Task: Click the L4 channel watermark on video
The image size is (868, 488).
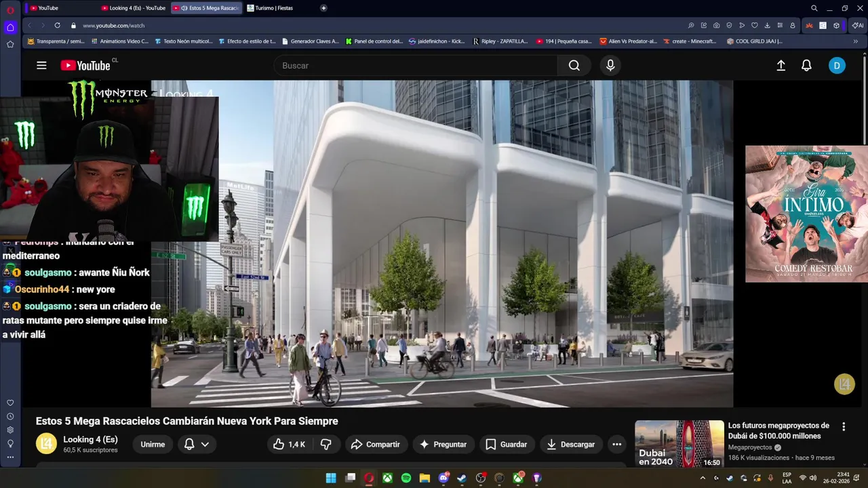Action: coord(844,384)
